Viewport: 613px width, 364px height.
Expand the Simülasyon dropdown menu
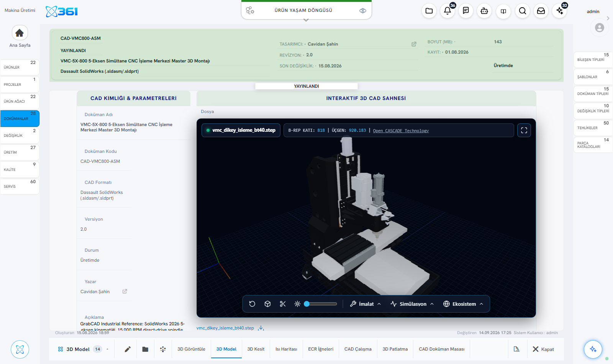[412, 304]
